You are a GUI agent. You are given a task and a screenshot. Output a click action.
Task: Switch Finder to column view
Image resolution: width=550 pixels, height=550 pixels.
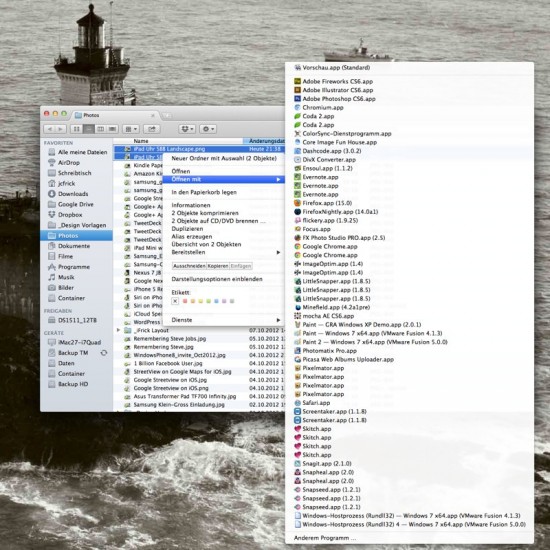100,129
